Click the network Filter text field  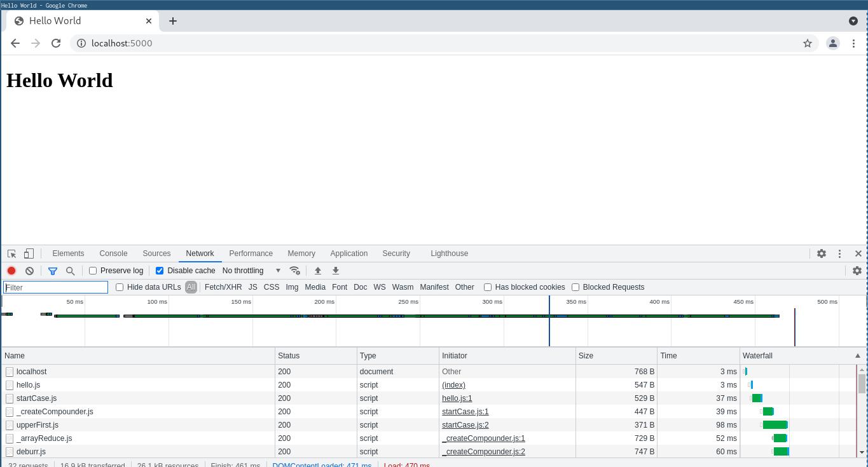[56, 287]
